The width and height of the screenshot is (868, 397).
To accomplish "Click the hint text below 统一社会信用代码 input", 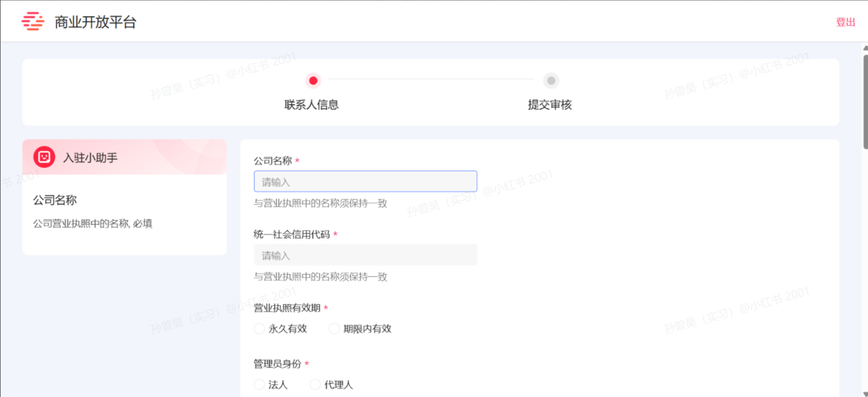I will (x=321, y=277).
